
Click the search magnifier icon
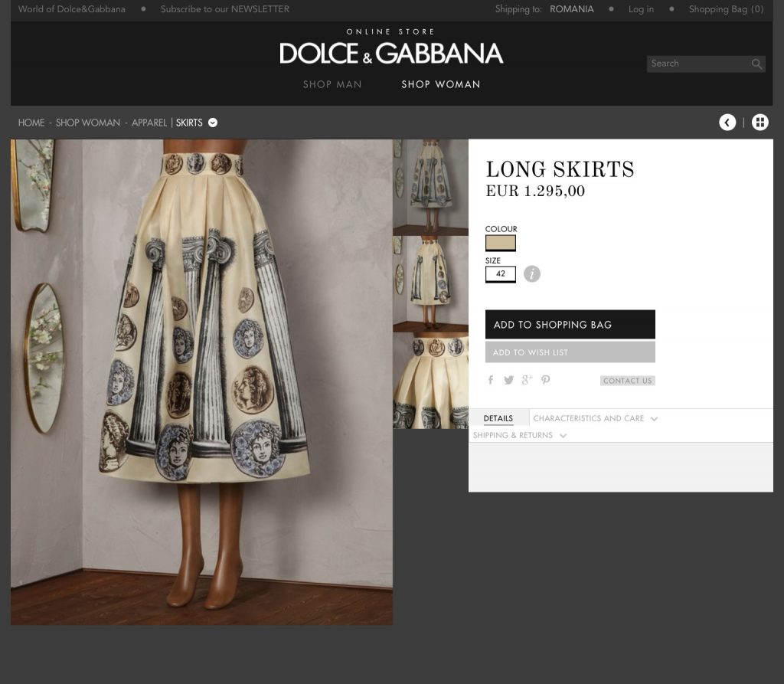(x=756, y=64)
